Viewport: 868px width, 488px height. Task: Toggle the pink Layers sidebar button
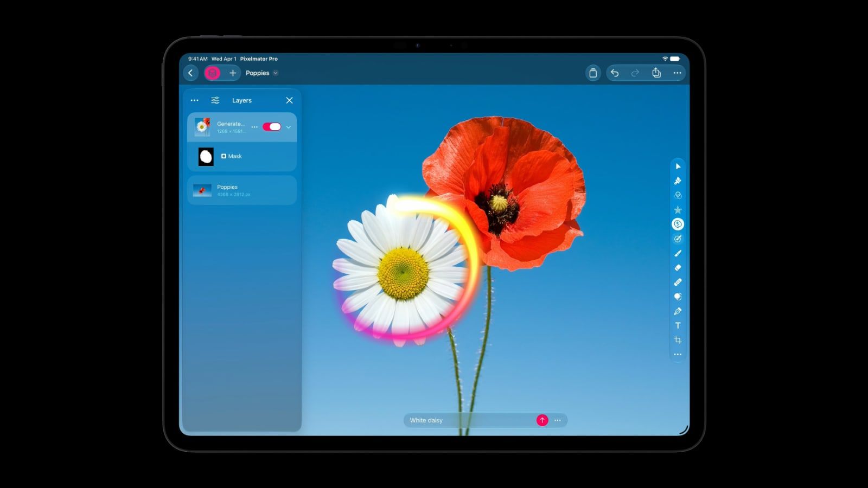point(212,73)
